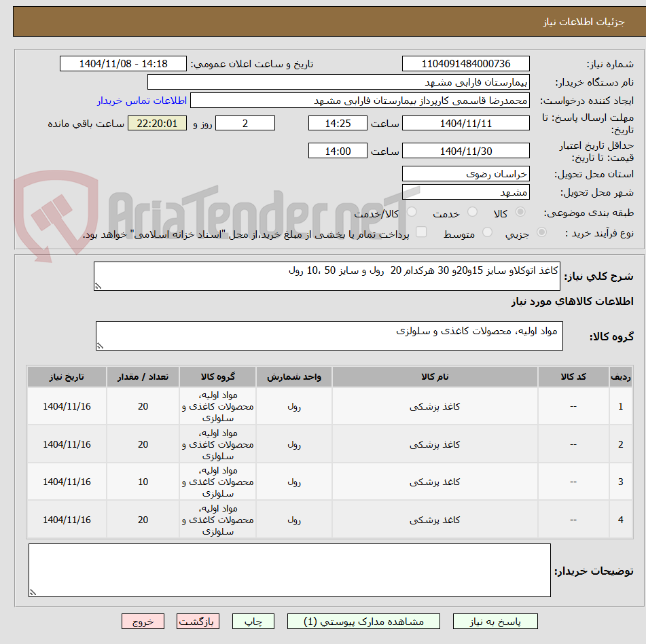This screenshot has height=644, width=646.
Task: Click the پاسخ به نیاز button
Action: click(495, 622)
